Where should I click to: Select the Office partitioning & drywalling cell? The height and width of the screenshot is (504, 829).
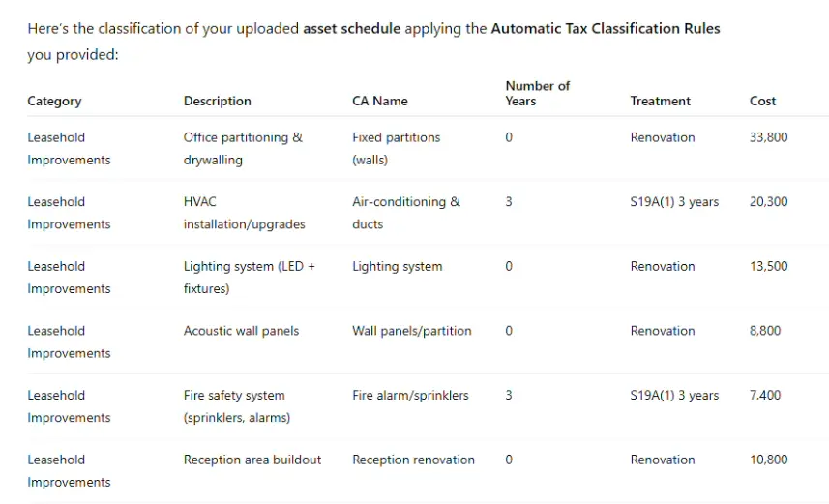coord(243,149)
